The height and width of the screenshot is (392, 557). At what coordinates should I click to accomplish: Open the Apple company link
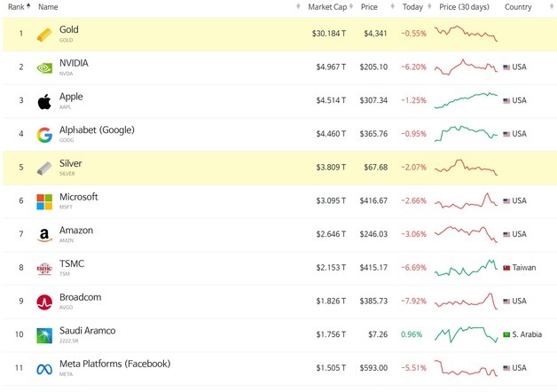click(71, 97)
